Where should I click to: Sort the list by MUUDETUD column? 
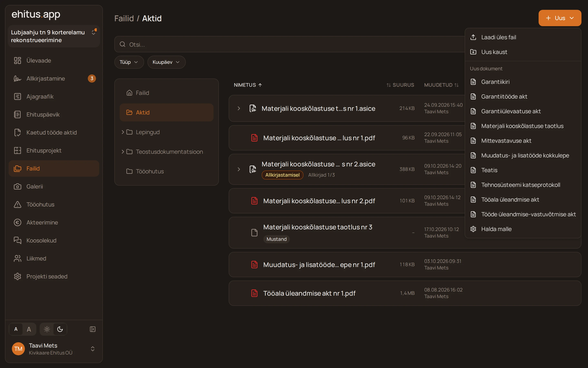(441, 85)
